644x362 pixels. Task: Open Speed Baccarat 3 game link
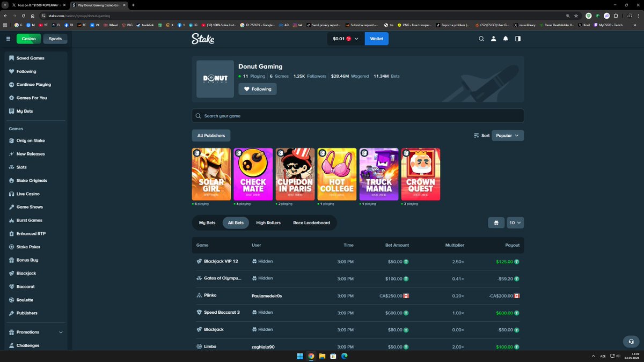(x=218, y=312)
